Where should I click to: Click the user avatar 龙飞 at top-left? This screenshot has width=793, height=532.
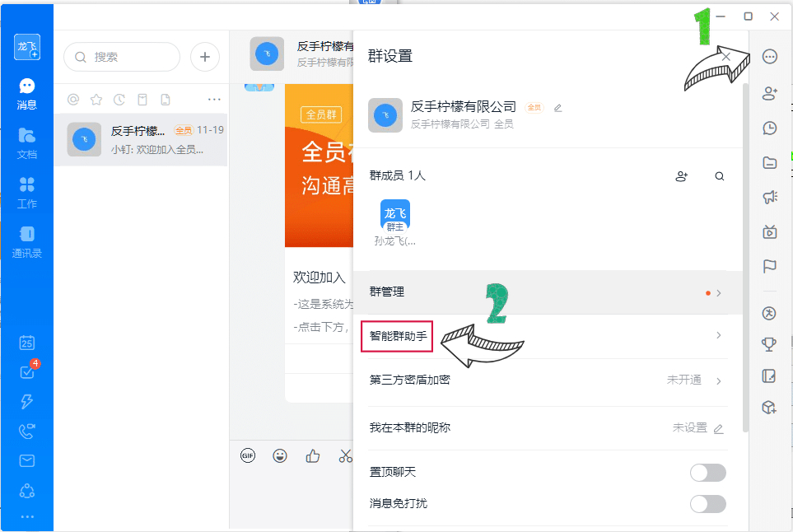coord(27,47)
